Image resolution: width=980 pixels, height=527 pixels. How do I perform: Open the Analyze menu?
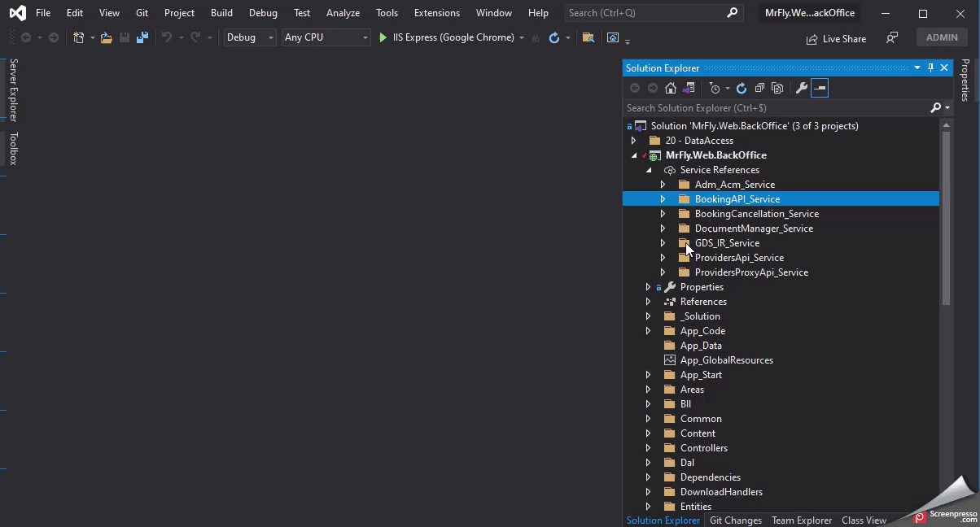pyautogui.click(x=343, y=13)
